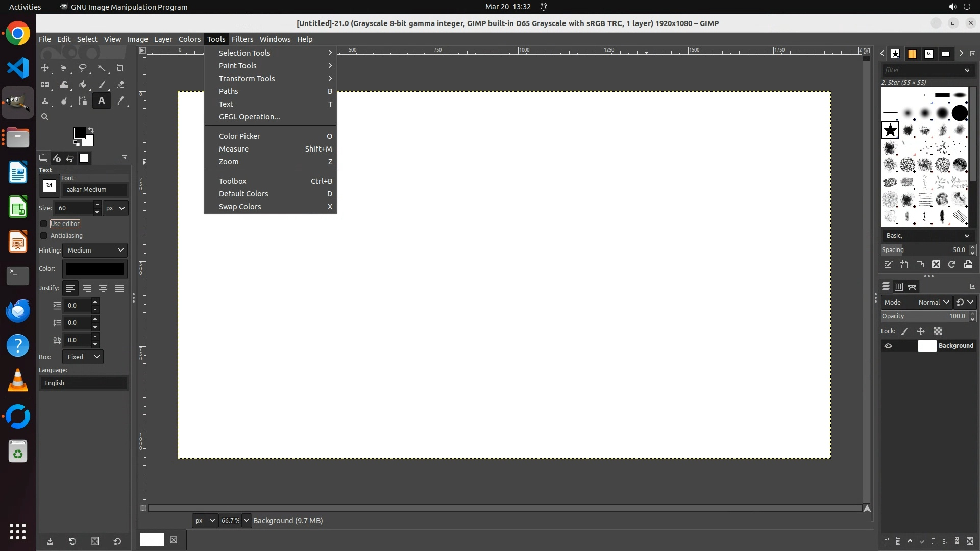980x551 pixels.
Task: Open Chrome from the Ubuntu dock
Action: [x=18, y=34]
